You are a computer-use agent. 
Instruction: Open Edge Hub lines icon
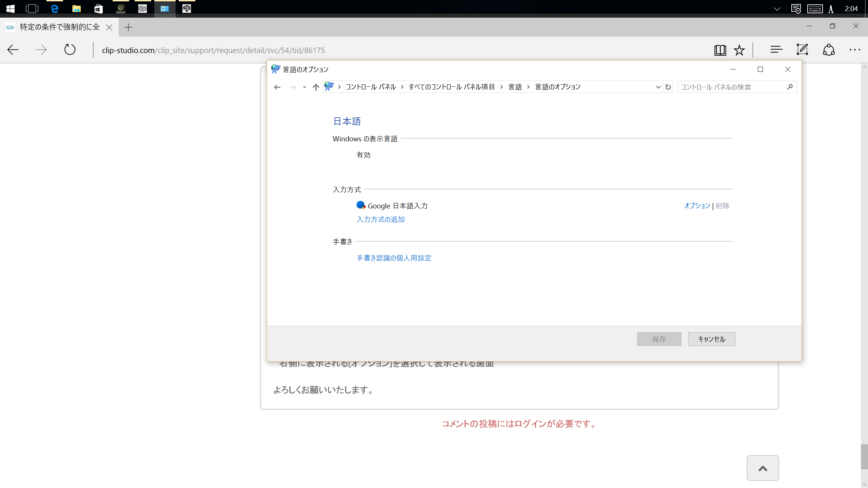[x=776, y=50]
